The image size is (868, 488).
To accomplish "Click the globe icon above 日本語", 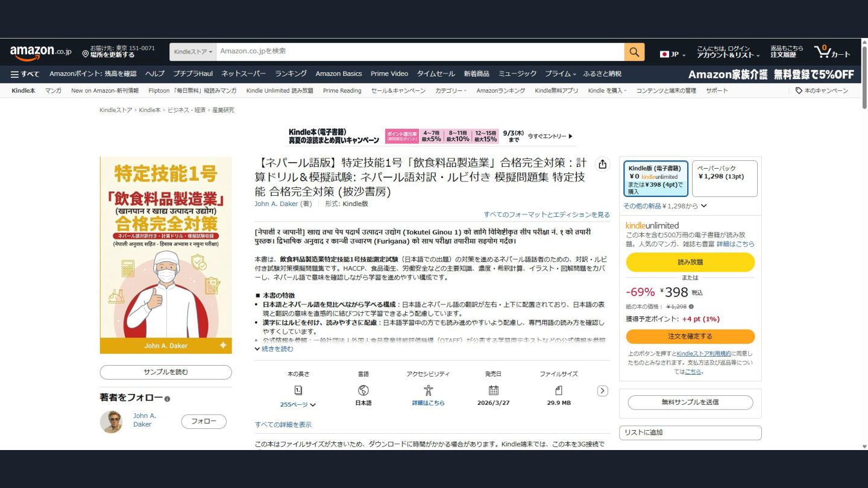I will click(x=363, y=390).
